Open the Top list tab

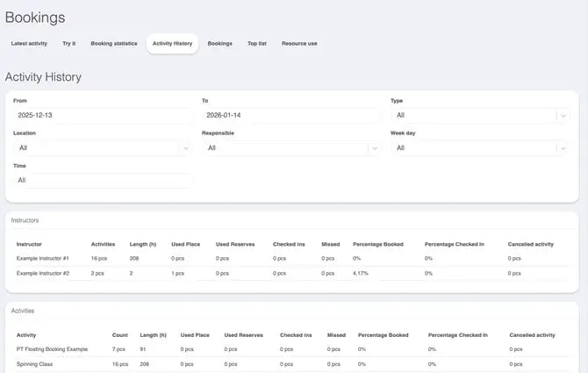(257, 43)
